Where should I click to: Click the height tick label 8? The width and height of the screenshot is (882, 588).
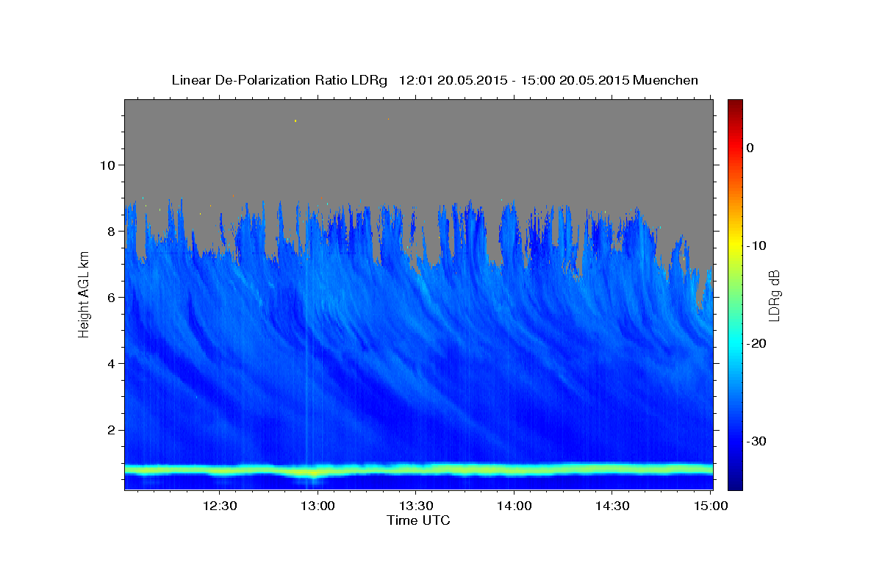click(x=110, y=231)
